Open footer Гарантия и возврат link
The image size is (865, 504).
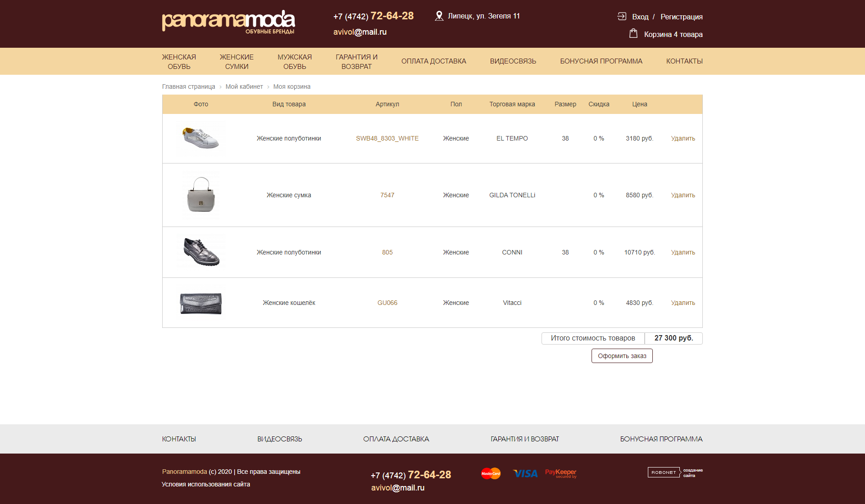[x=524, y=439]
